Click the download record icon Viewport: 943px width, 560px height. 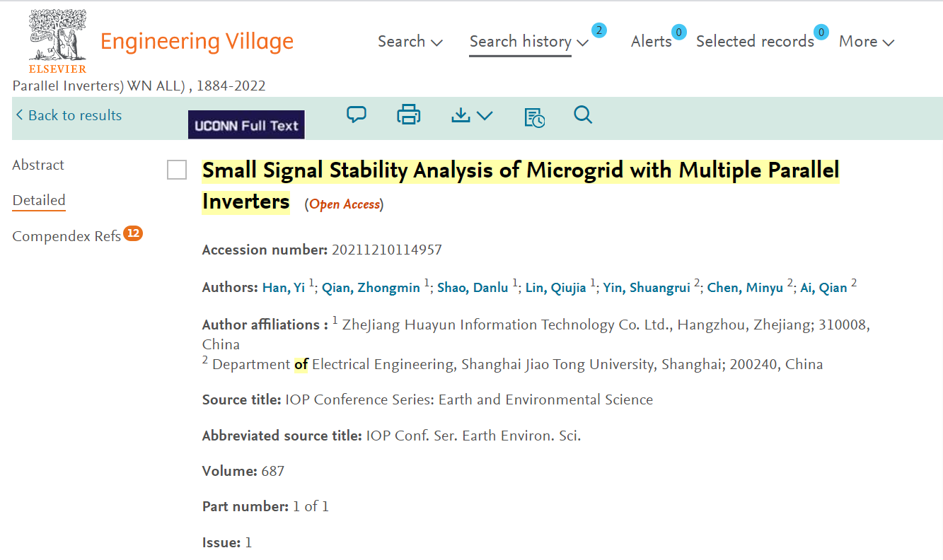(x=461, y=115)
